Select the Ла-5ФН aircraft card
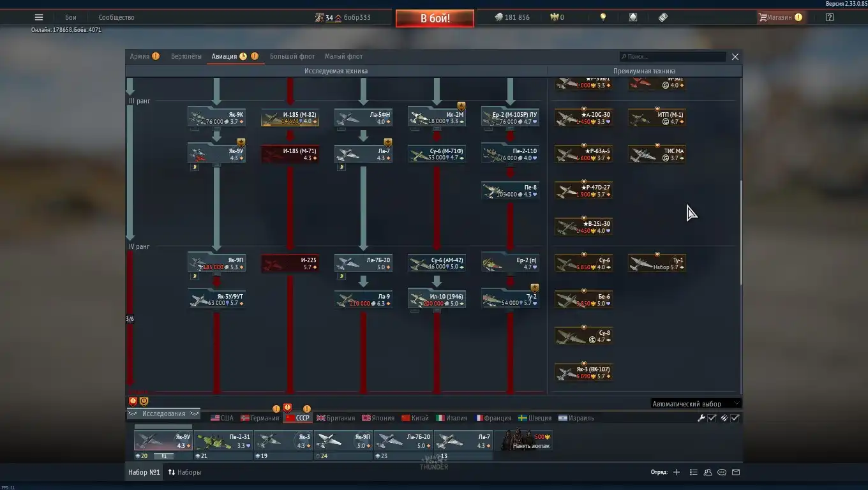 click(x=363, y=117)
